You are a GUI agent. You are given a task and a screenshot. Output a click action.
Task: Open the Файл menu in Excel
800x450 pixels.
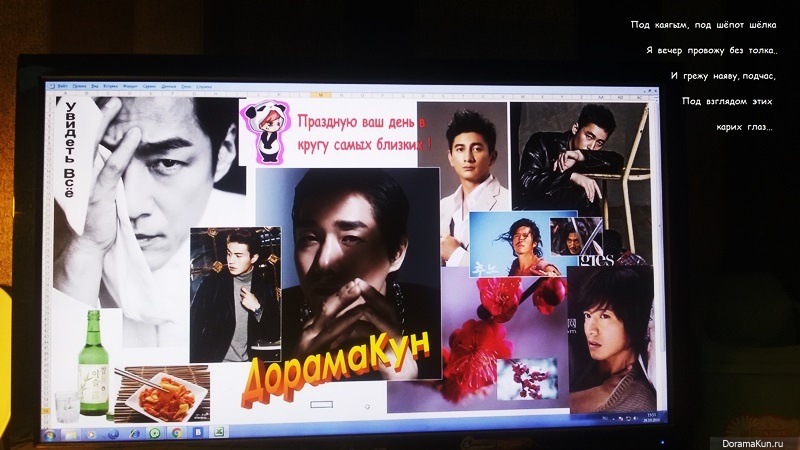[x=63, y=86]
